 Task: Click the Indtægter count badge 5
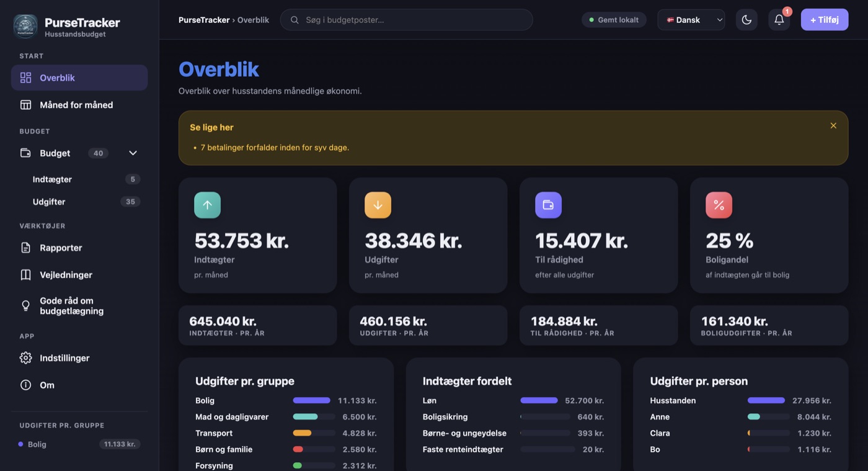pyautogui.click(x=133, y=179)
